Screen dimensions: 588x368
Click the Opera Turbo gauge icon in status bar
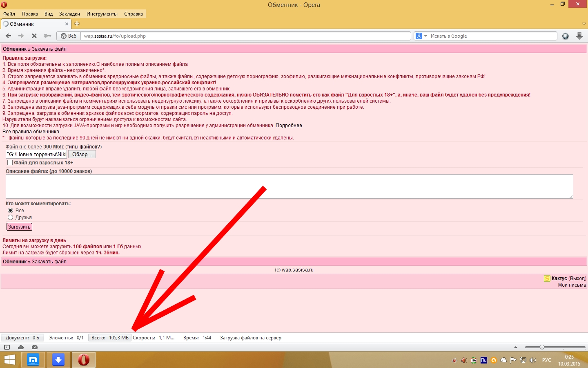[35, 347]
